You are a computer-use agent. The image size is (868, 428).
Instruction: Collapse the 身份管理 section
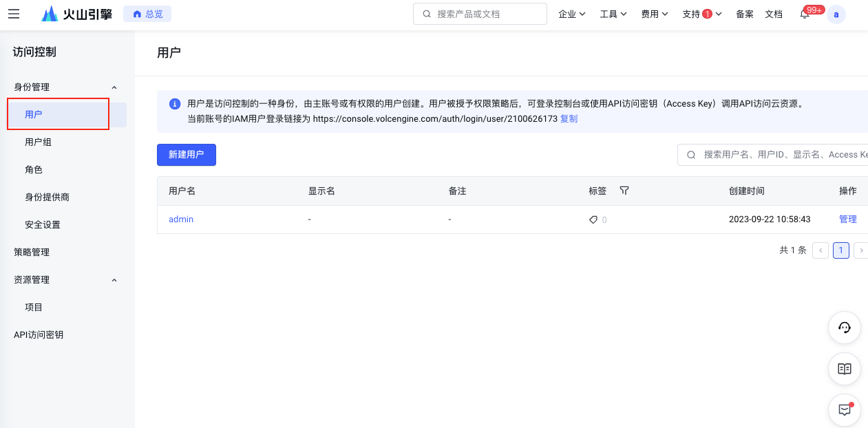click(114, 87)
